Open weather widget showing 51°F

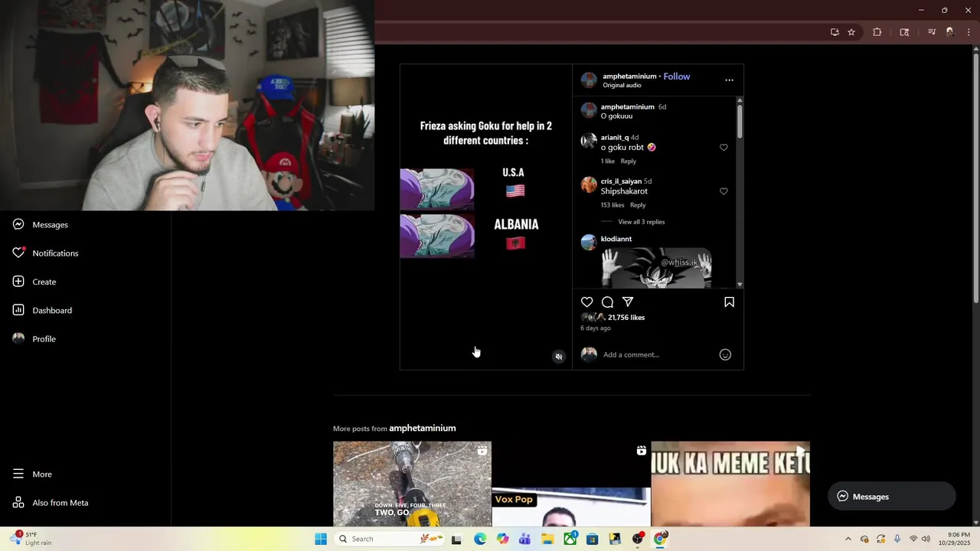(31, 539)
